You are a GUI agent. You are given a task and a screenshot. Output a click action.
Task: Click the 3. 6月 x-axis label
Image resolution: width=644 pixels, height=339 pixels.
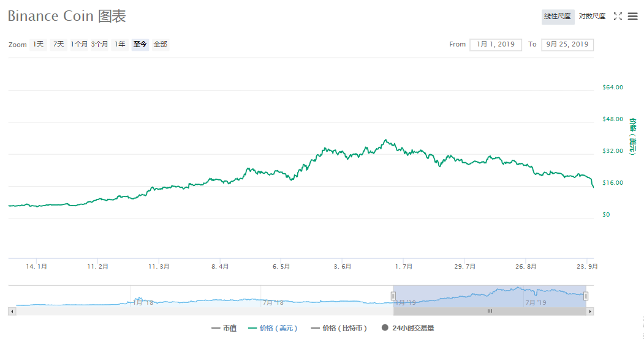point(343,267)
